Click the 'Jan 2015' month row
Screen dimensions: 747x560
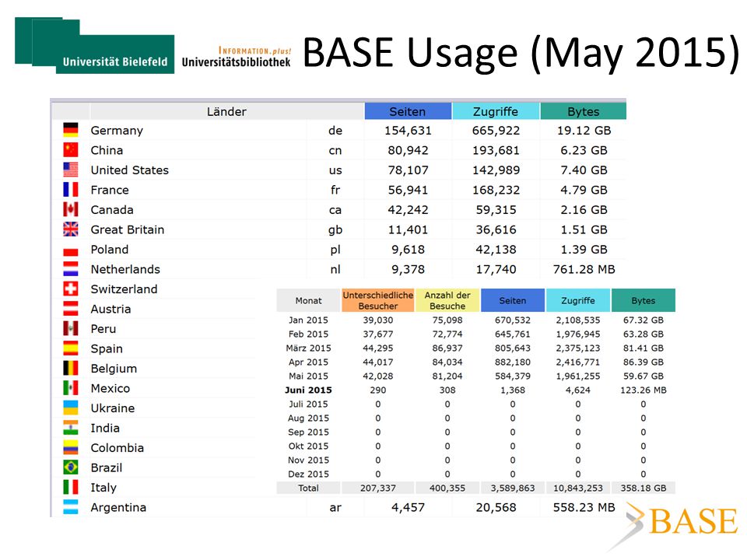308,320
